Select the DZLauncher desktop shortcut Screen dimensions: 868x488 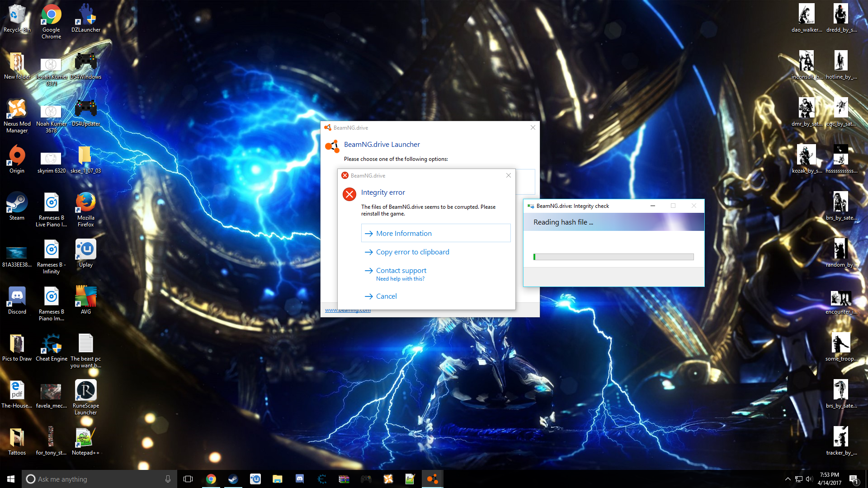pos(86,19)
